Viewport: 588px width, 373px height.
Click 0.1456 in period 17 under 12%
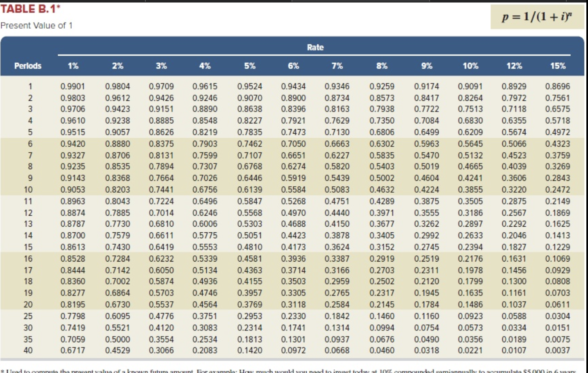(514, 270)
